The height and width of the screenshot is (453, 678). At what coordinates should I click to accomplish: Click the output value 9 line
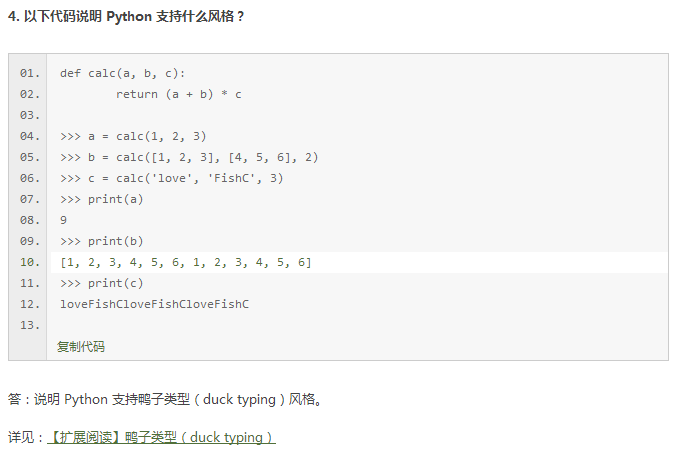(x=64, y=220)
